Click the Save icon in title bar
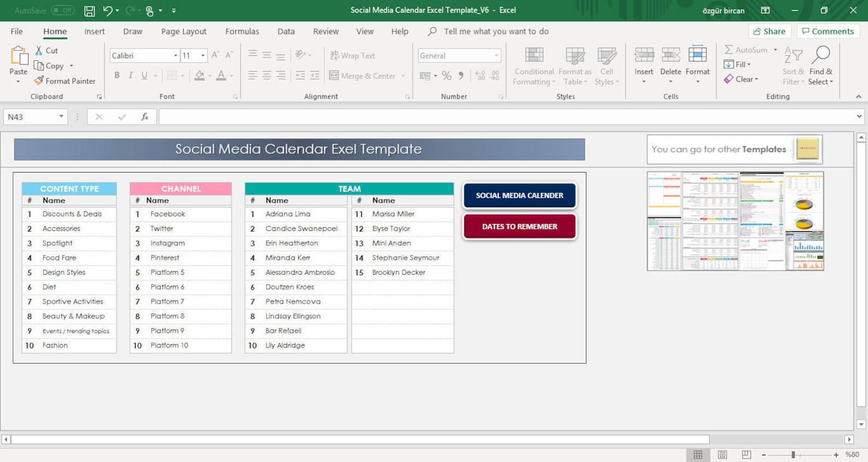868x462 pixels. tap(90, 10)
